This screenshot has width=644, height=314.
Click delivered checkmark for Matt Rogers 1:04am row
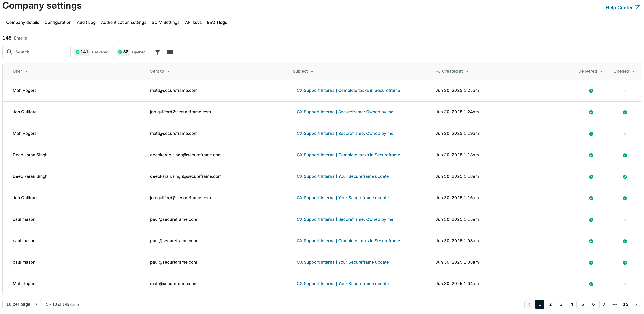591,284
